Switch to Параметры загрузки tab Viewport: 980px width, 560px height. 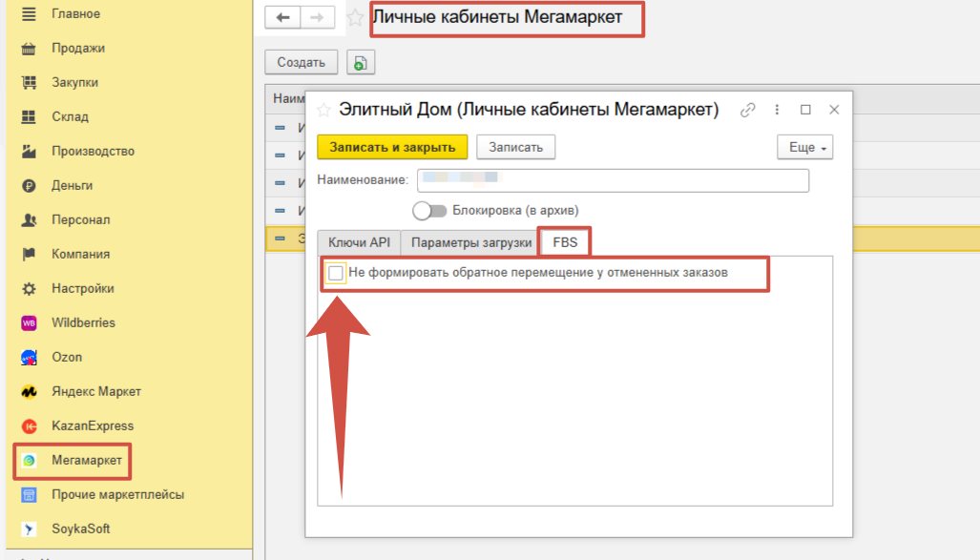[x=471, y=242]
